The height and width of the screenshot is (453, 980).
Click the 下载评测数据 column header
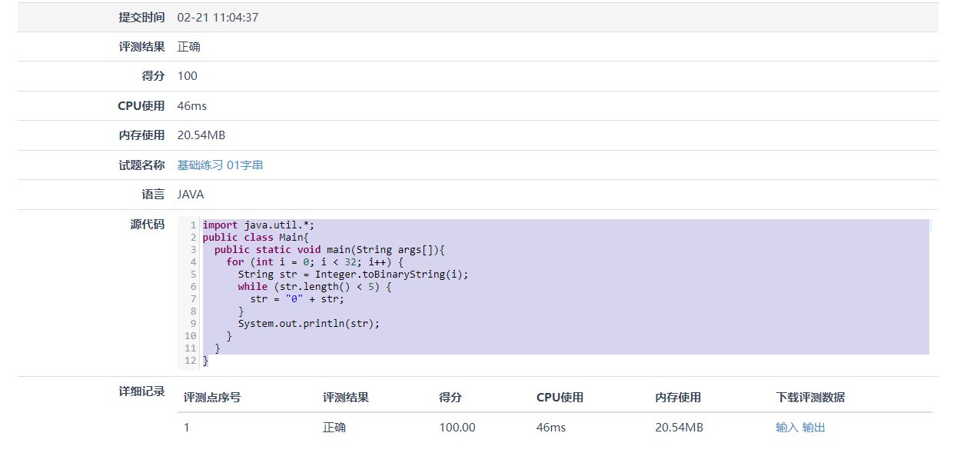click(810, 398)
